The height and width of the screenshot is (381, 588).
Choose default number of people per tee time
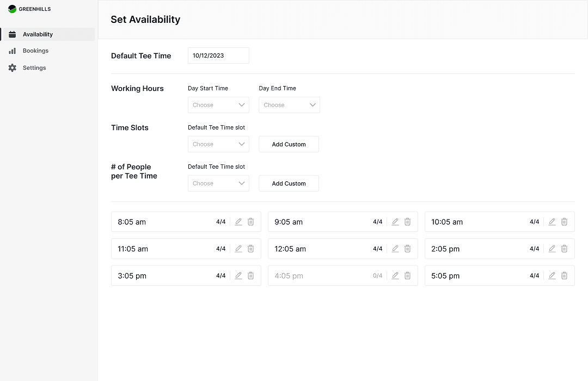tap(218, 183)
